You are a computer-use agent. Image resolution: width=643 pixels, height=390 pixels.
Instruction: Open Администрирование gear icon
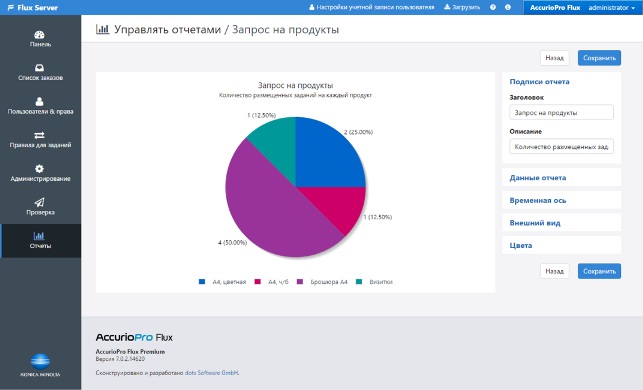tap(39, 169)
